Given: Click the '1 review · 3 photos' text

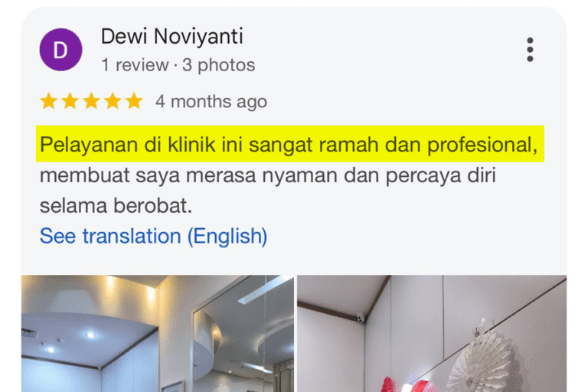Looking at the screenshot, I should 178,65.
